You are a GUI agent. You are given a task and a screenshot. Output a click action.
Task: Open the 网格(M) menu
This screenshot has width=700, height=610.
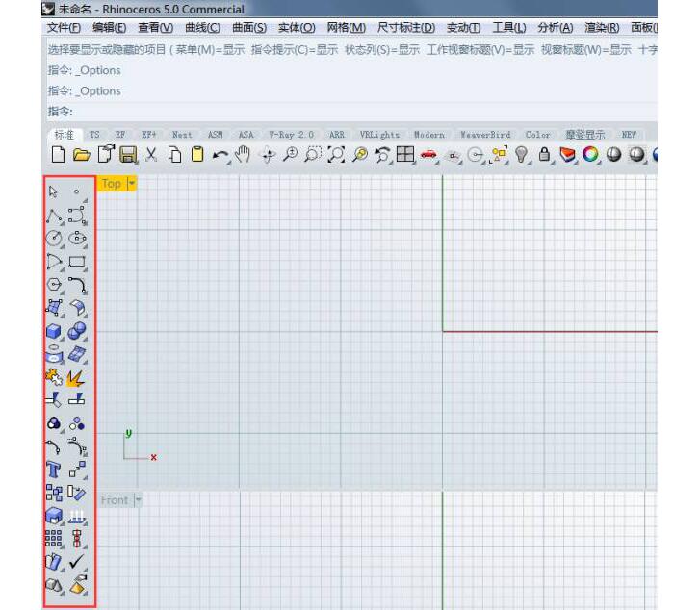pyautogui.click(x=347, y=28)
